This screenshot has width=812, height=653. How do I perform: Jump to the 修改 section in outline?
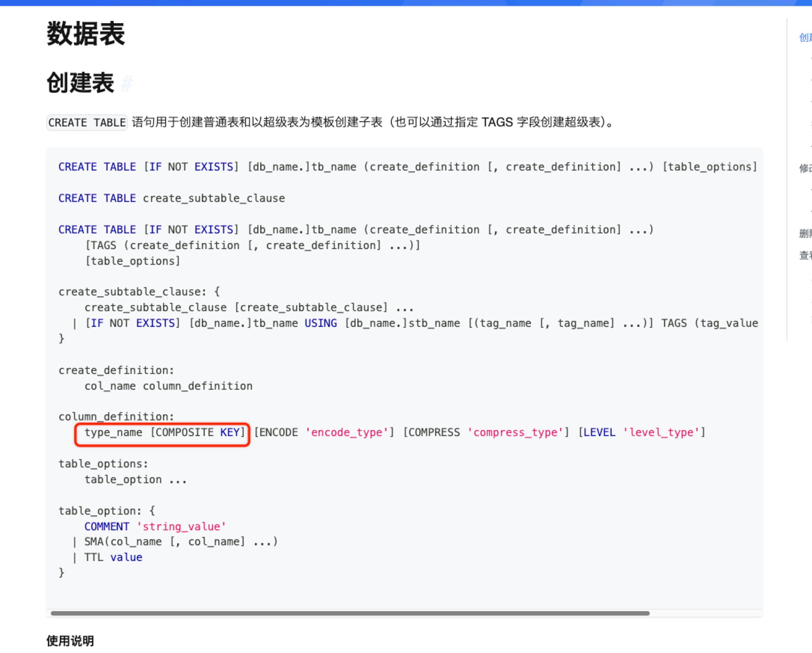point(805,168)
